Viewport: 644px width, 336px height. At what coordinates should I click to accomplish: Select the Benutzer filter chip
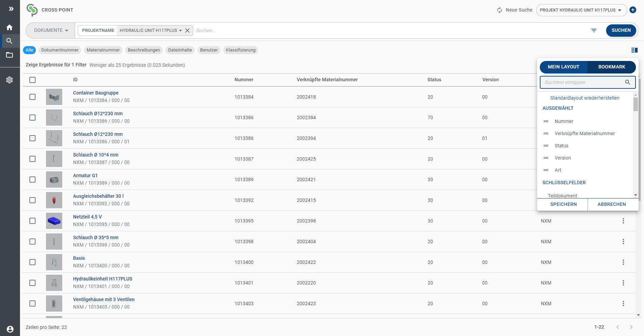[209, 50]
